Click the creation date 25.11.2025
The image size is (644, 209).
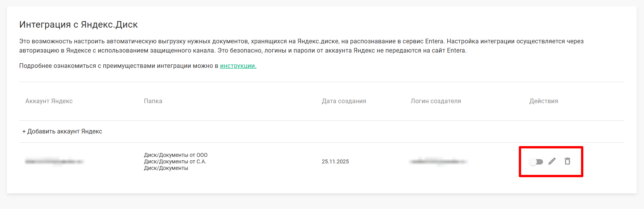click(x=335, y=162)
